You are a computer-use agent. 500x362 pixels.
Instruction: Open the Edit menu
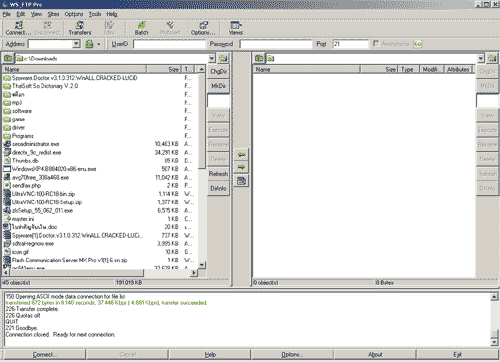[x=21, y=14]
